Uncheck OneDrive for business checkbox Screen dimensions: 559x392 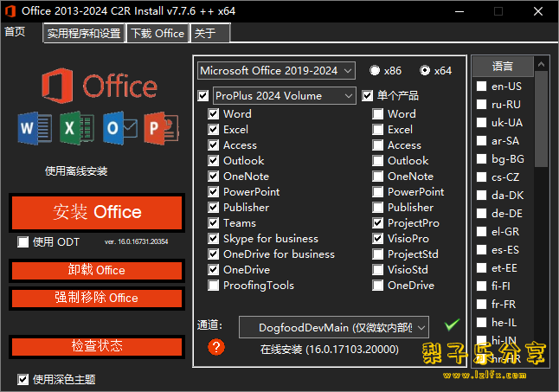[x=214, y=254]
